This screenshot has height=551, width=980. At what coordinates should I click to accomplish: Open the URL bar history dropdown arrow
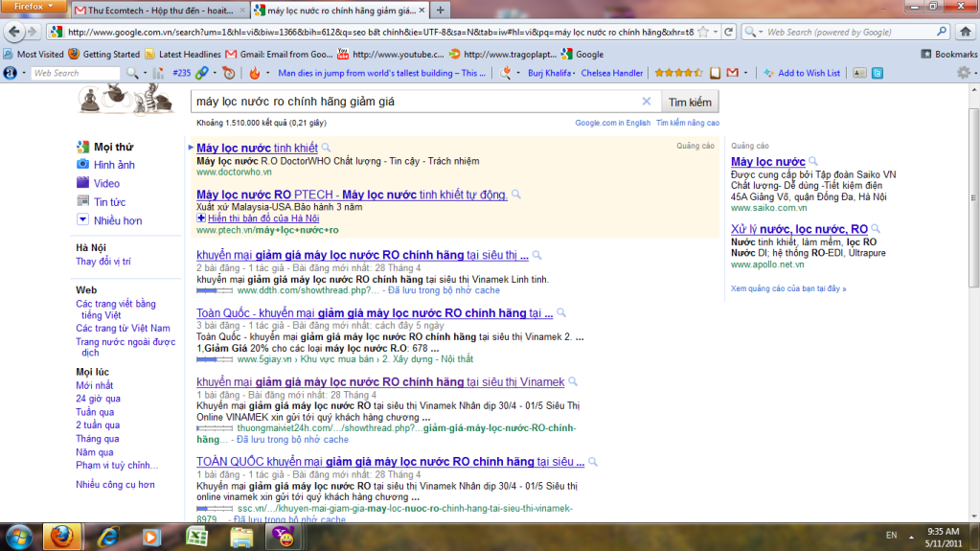[716, 32]
